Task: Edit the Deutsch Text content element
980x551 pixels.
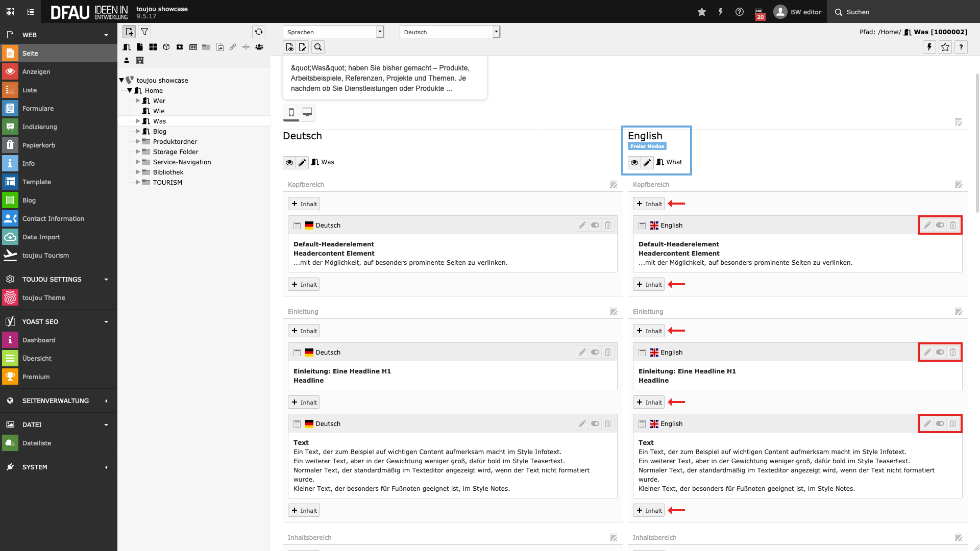Action: pos(582,423)
